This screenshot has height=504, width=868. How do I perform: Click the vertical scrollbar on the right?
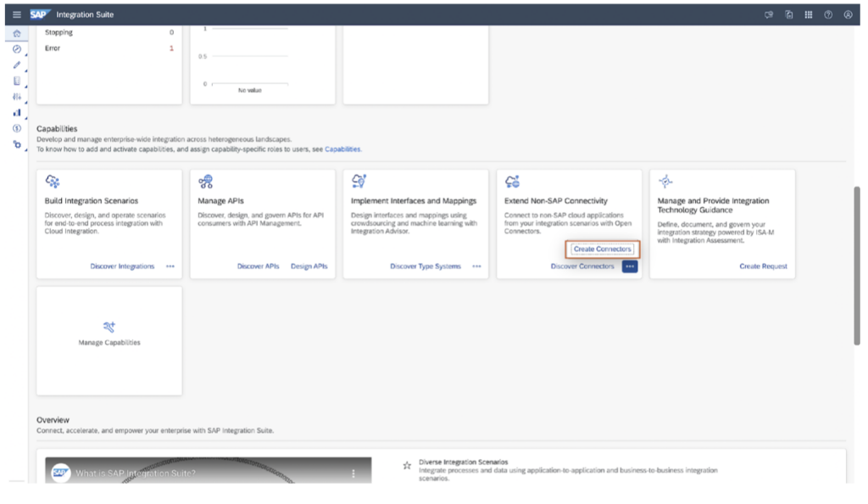(857, 255)
